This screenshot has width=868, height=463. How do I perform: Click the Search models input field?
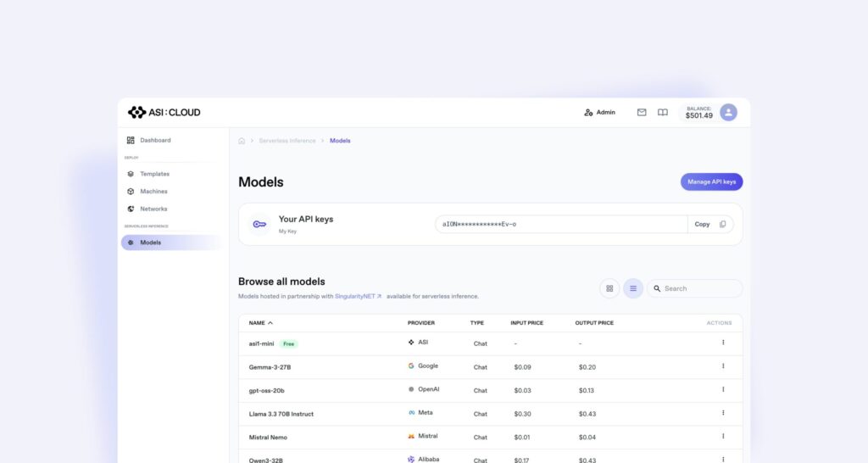699,288
